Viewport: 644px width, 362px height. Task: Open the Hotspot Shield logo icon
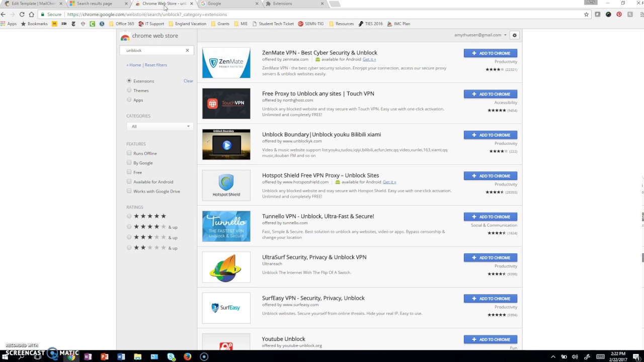tap(226, 186)
